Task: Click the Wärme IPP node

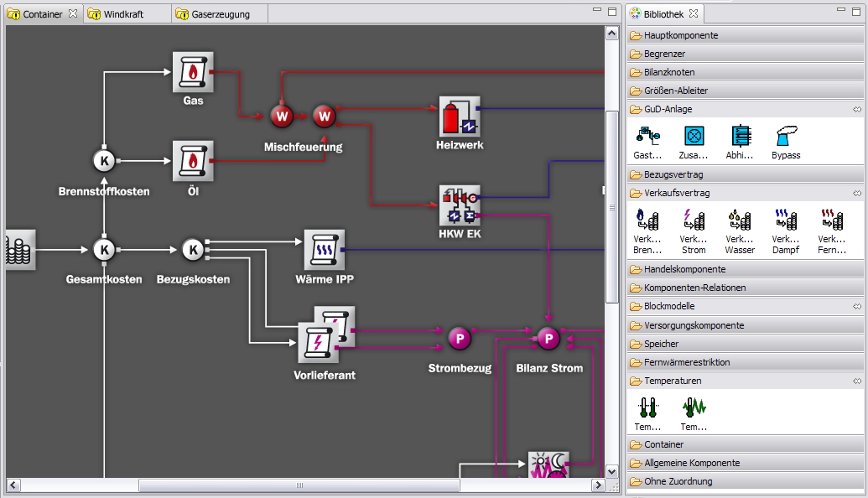Action: pos(324,250)
